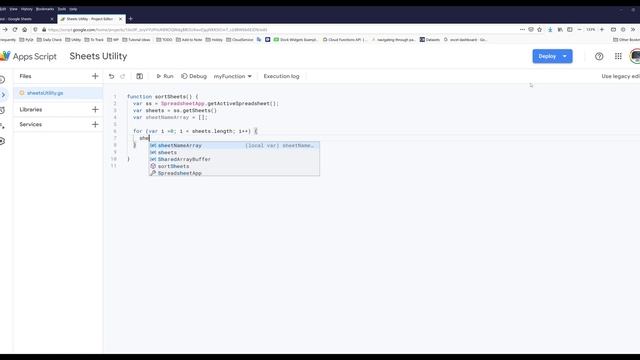Viewport: 640px width, 360px height.
Task: Add a service with the Services plus icon
Action: (x=95, y=124)
